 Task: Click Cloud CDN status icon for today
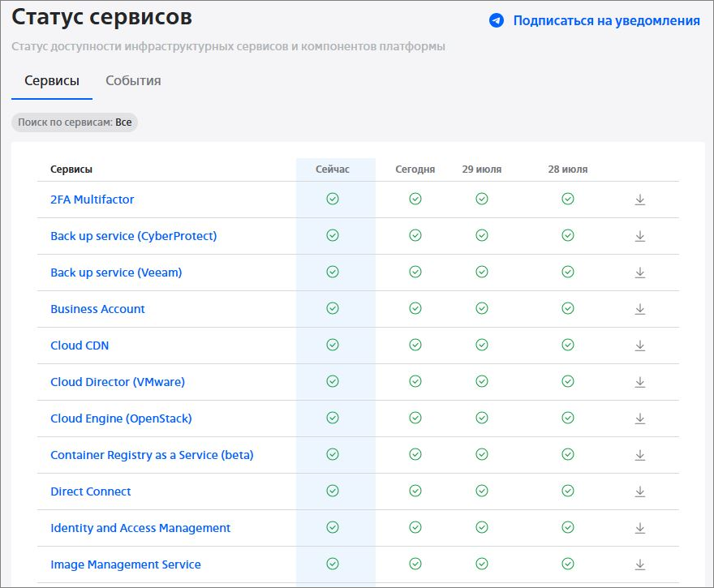click(415, 345)
